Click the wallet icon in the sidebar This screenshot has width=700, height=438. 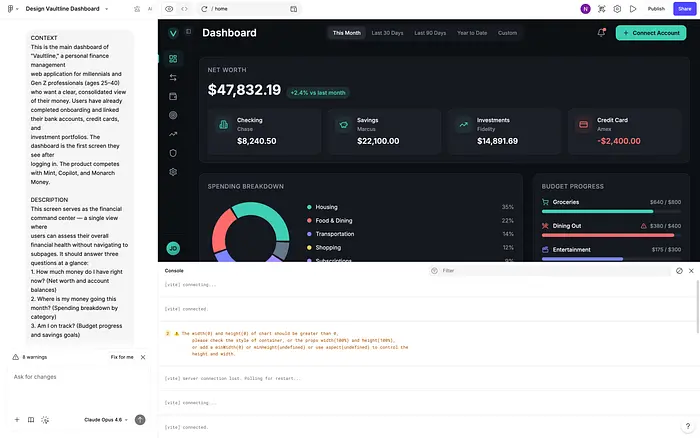click(173, 96)
